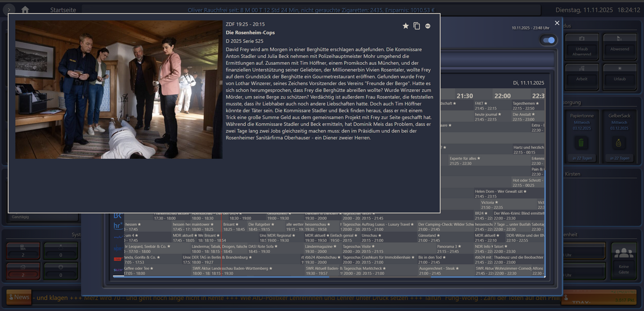Select DAS! Rote Sofa 18:45 - 19:30
The height and width of the screenshot is (311, 644).
276,249
